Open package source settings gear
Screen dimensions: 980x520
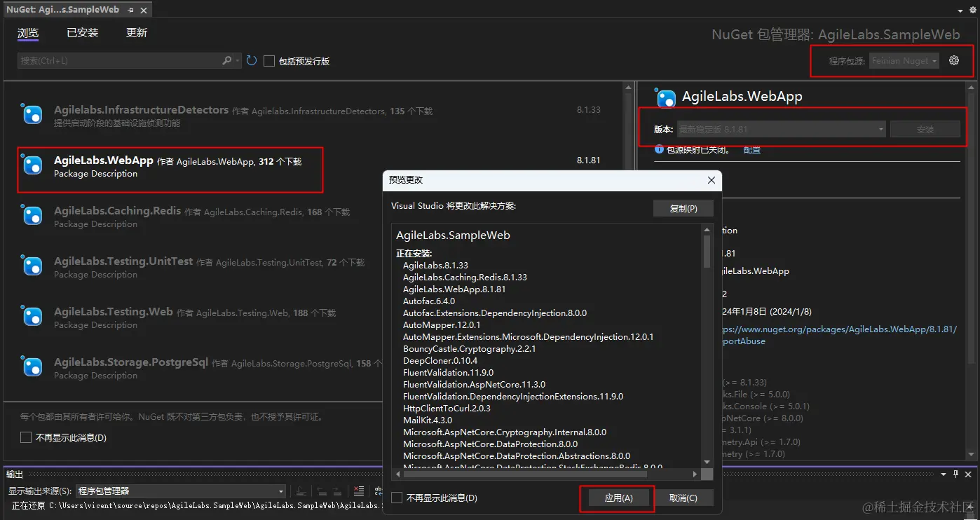[x=954, y=60]
